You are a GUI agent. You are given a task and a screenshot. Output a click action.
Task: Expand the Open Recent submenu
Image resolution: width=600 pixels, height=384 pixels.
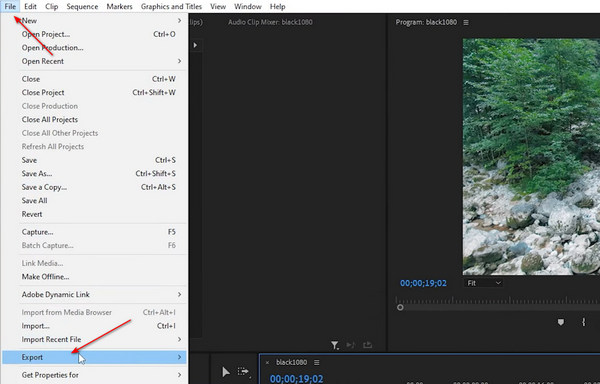coord(94,61)
